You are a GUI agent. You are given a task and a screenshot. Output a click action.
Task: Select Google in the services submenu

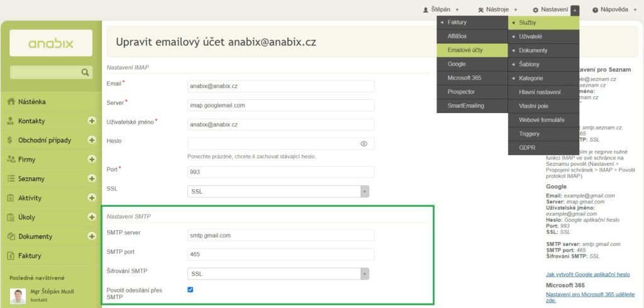click(472, 64)
